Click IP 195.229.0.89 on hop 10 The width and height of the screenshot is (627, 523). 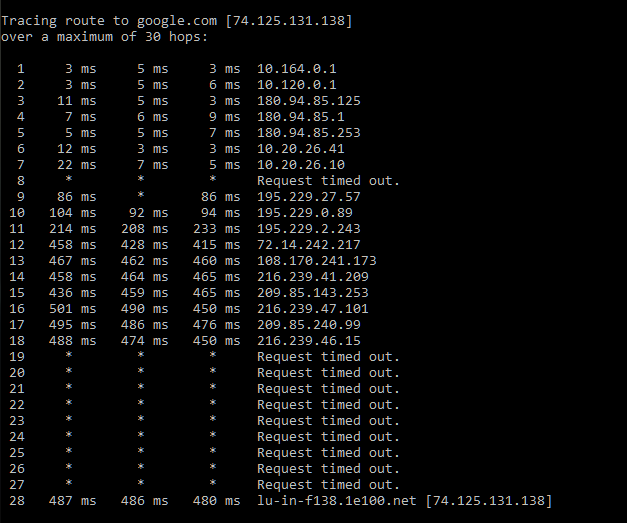[305, 213]
